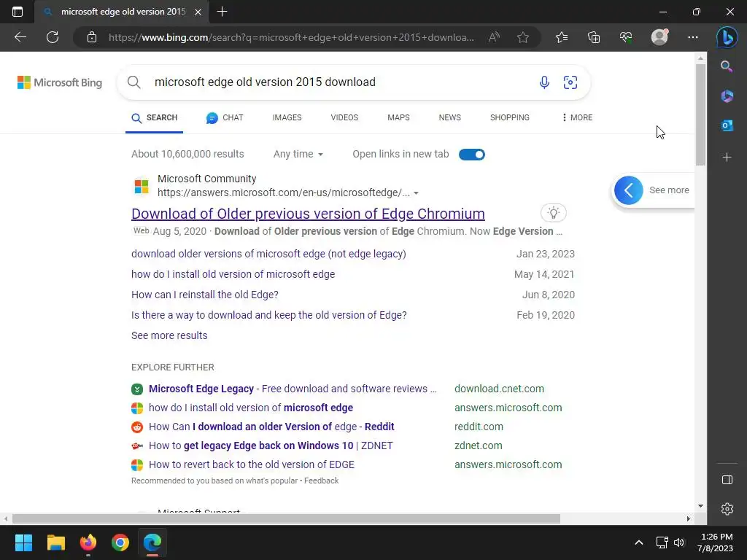Open Download of Older previous version link
Image resolution: width=747 pixels, height=560 pixels.
(x=308, y=214)
